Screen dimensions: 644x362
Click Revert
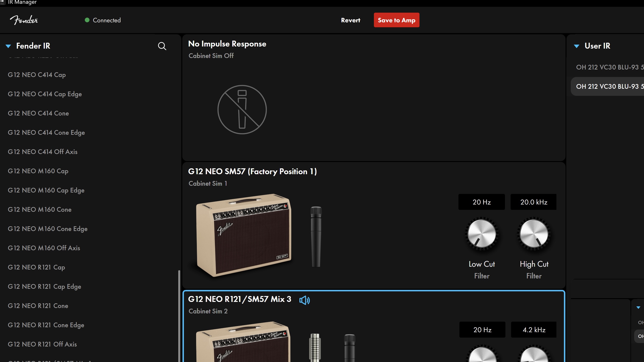click(350, 20)
